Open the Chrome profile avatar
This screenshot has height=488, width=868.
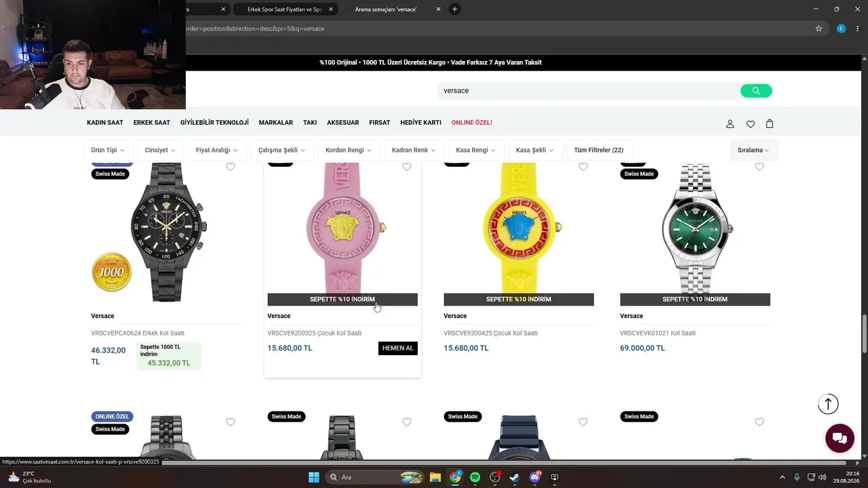pos(842,28)
